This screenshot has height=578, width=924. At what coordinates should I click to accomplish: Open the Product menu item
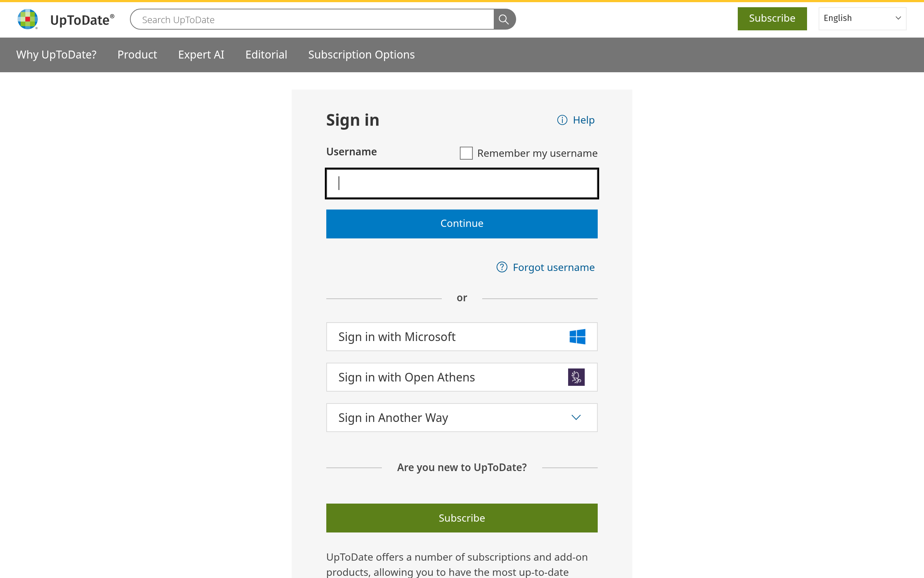[x=137, y=55]
